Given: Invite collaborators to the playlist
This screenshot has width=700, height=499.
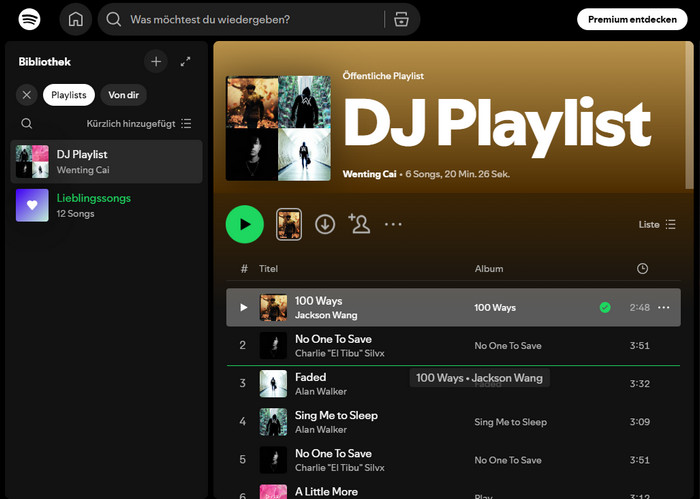Looking at the screenshot, I should 359,224.
